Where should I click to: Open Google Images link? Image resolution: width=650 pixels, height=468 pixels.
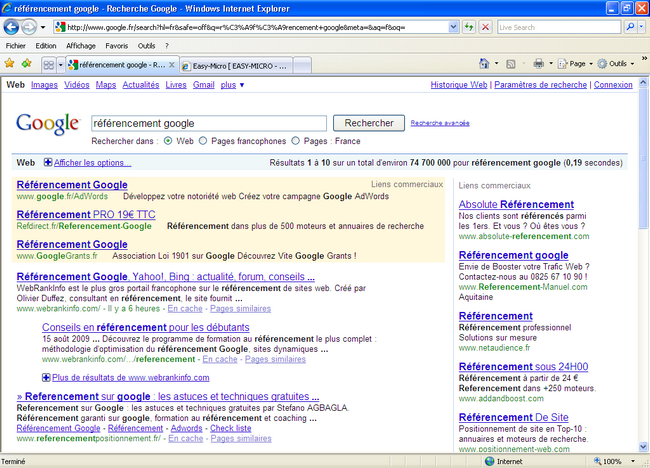(x=44, y=85)
